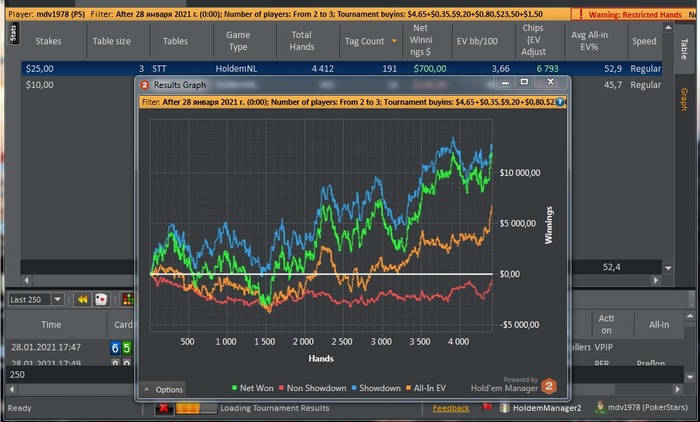
Task: Click the Results Graph window icon
Action: (x=145, y=85)
